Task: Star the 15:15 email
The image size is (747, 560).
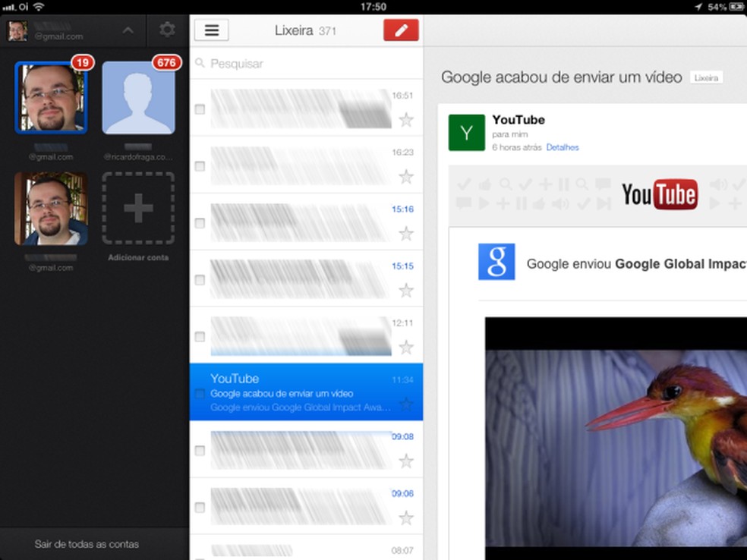Action: [406, 291]
